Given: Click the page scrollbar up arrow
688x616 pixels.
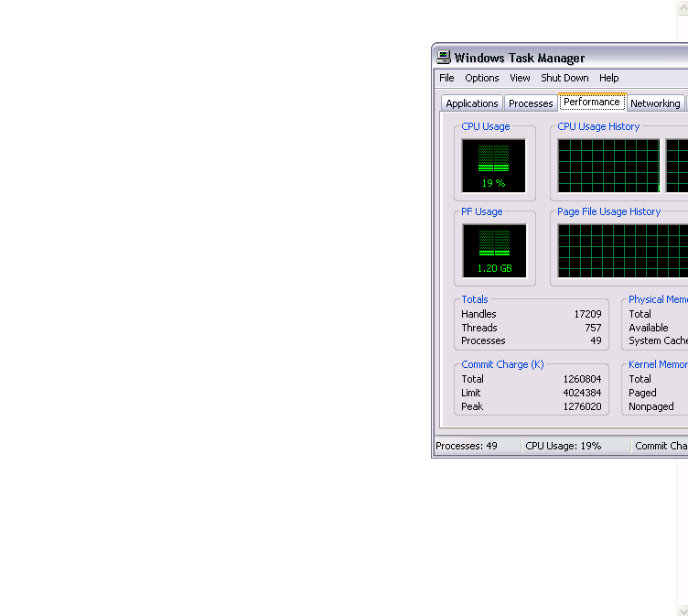Looking at the screenshot, I should point(683,7).
